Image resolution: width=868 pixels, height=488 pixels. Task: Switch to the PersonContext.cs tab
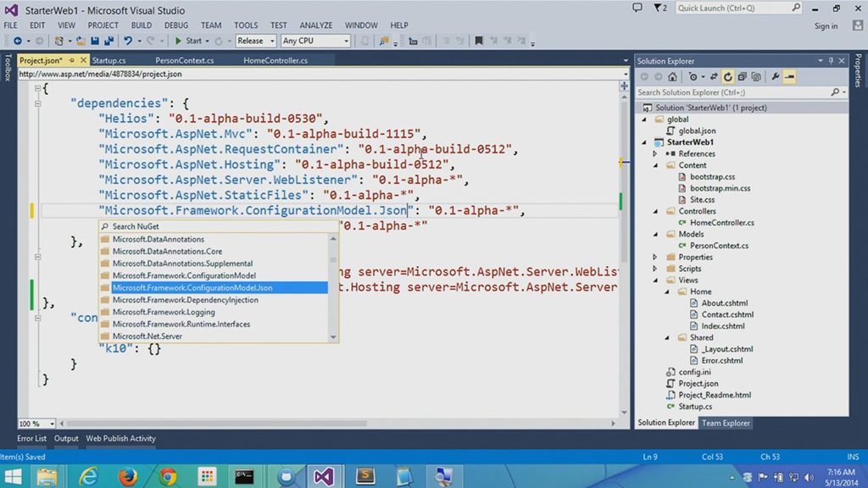[184, 60]
